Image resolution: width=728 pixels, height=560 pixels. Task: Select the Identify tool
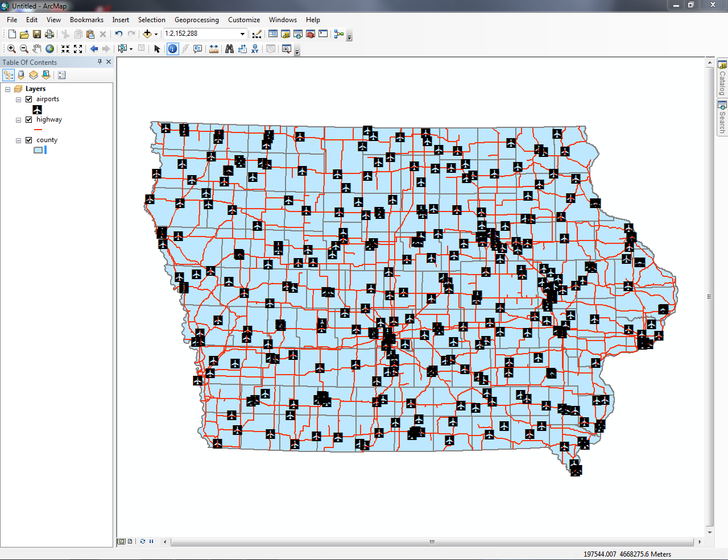click(172, 49)
